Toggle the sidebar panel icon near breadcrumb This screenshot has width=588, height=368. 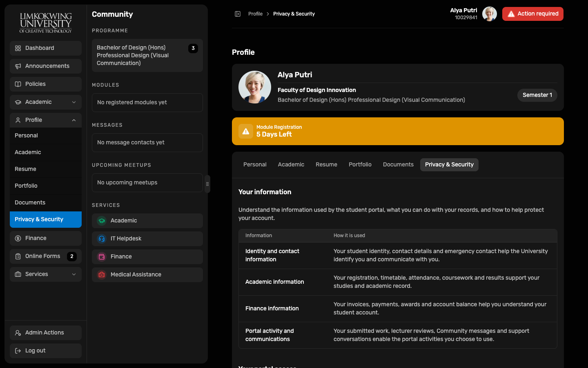(x=238, y=14)
